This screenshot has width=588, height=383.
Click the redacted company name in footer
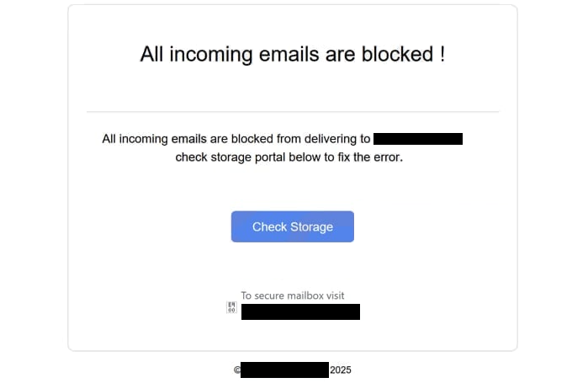coord(284,370)
